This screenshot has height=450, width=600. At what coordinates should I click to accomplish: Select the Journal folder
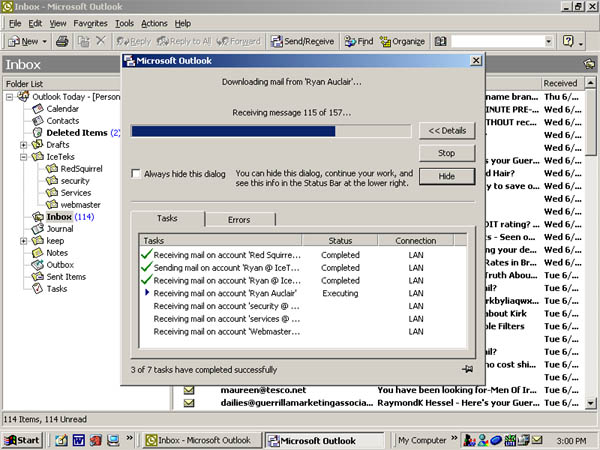[x=60, y=229]
